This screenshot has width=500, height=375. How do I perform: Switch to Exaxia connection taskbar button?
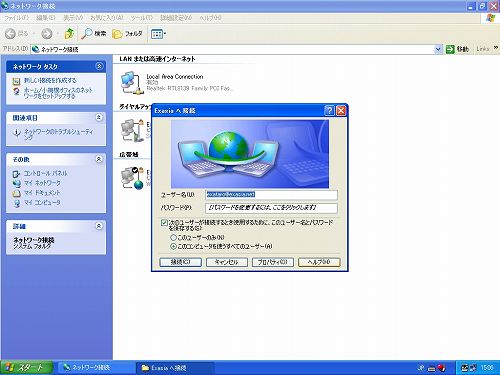175,368
